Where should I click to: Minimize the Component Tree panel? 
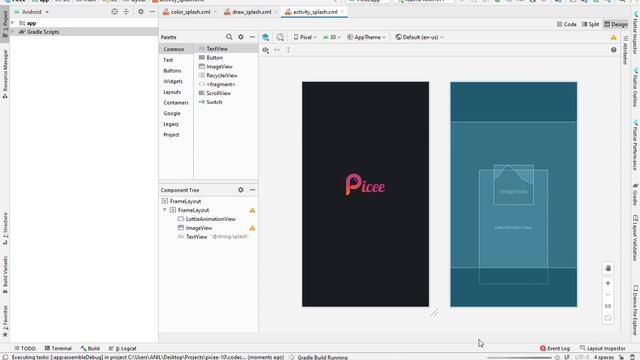coord(252,190)
